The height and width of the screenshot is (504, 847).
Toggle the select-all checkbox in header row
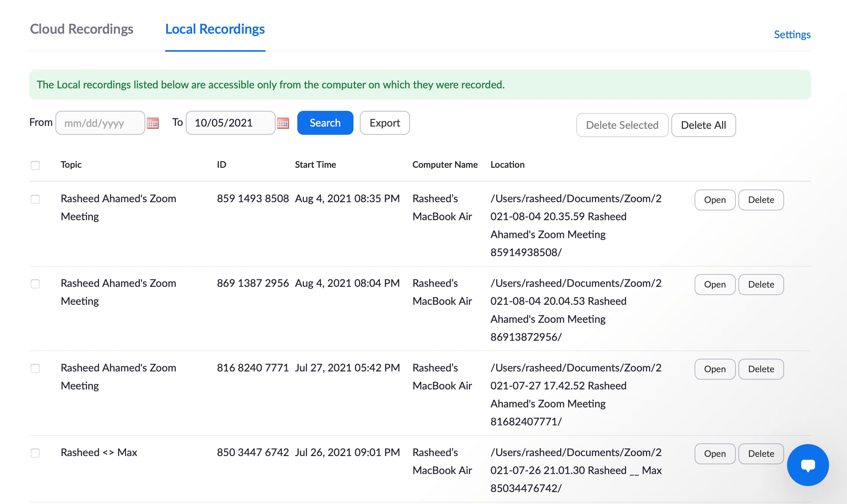(x=35, y=164)
